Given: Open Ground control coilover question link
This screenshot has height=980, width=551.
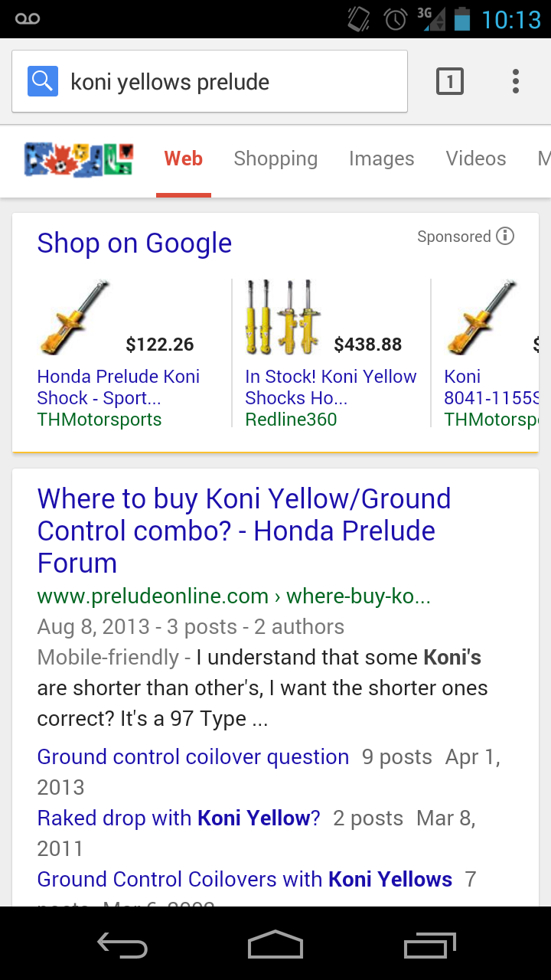Looking at the screenshot, I should (193, 756).
